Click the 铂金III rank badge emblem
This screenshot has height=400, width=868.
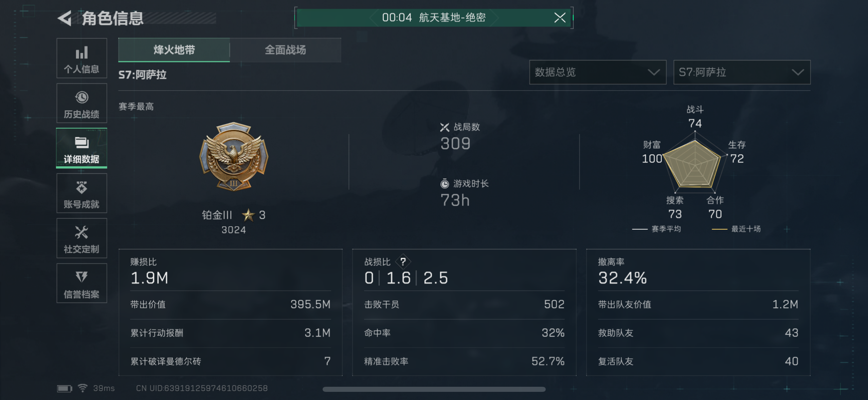(x=234, y=157)
